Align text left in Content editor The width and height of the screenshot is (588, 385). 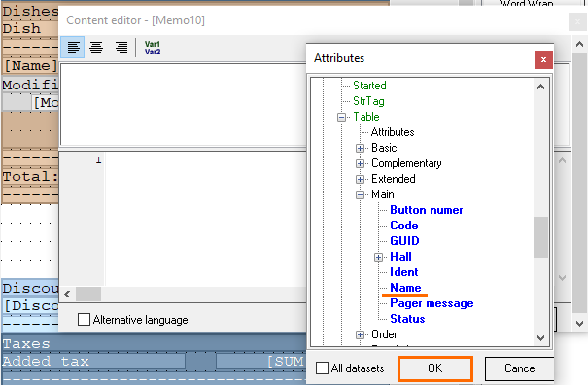[x=73, y=48]
